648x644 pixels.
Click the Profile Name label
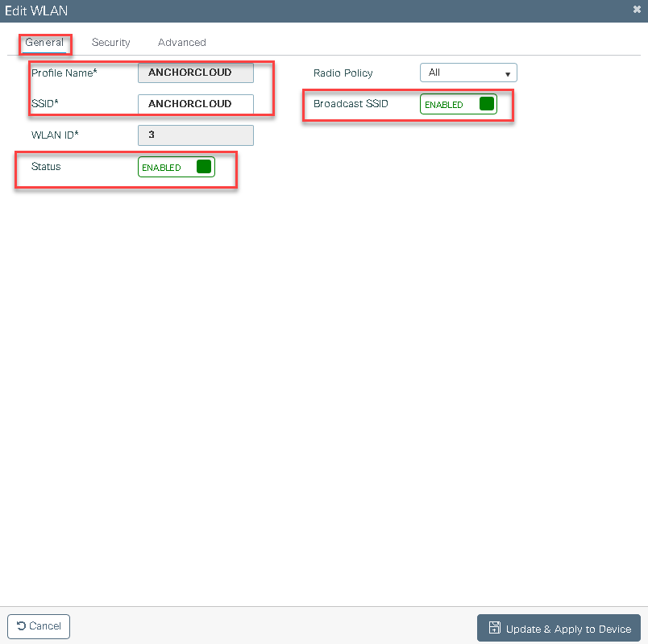(x=64, y=73)
